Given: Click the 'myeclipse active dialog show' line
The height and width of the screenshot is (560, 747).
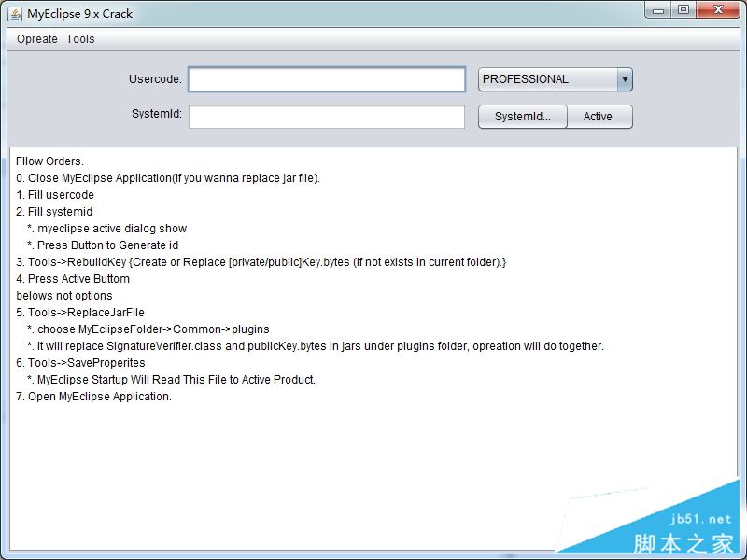Looking at the screenshot, I should pyautogui.click(x=107, y=229).
